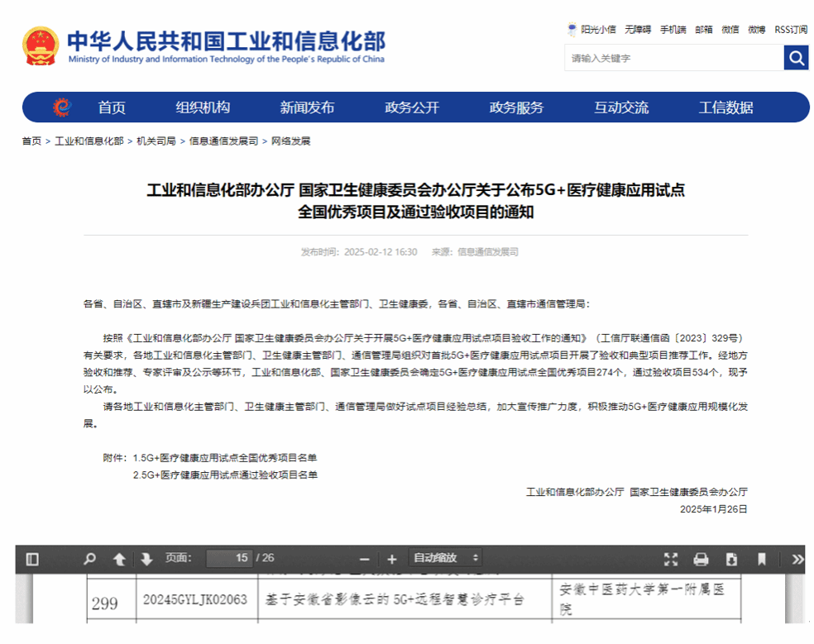Image resolution: width=814 pixels, height=644 pixels.
Task: Open the PDF find search tool
Action: (x=89, y=559)
